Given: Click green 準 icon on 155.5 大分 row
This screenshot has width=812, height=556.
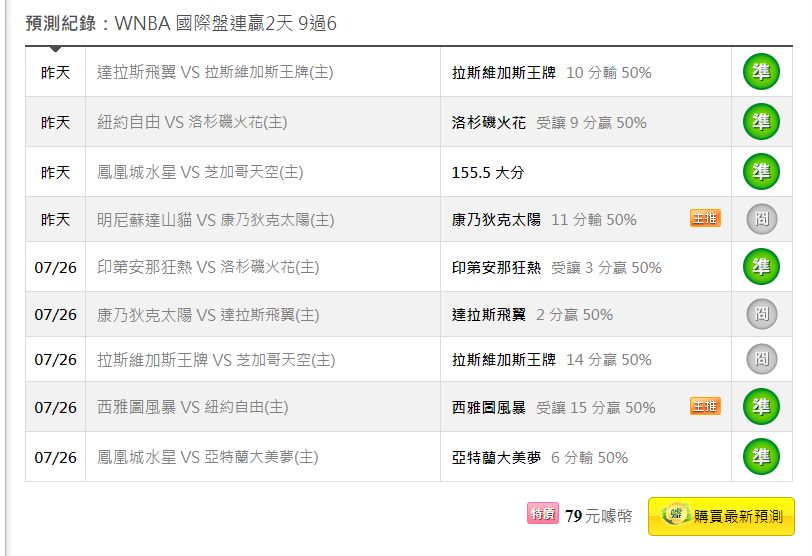Looking at the screenshot, I should pos(761,171).
